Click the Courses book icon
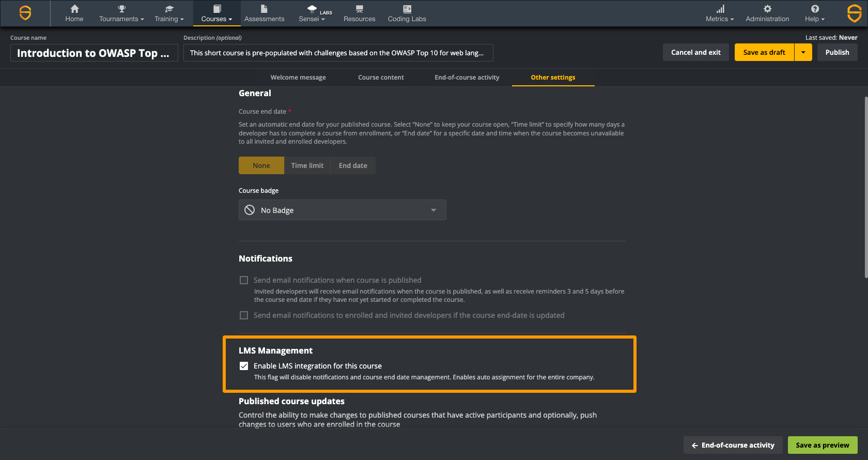The width and height of the screenshot is (868, 460). click(x=217, y=9)
